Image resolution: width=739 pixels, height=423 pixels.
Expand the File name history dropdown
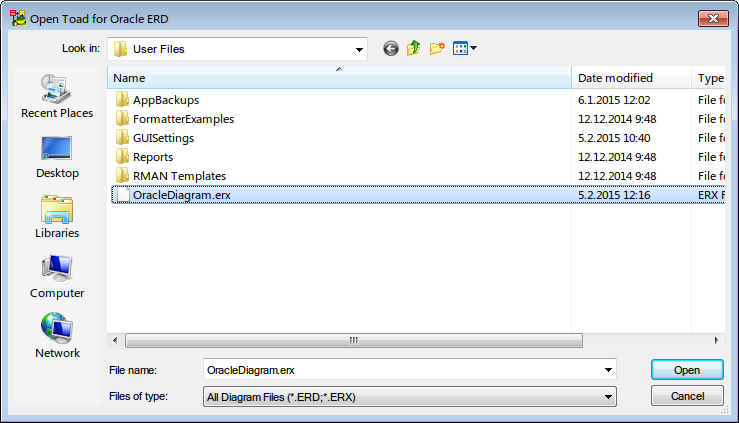click(608, 370)
